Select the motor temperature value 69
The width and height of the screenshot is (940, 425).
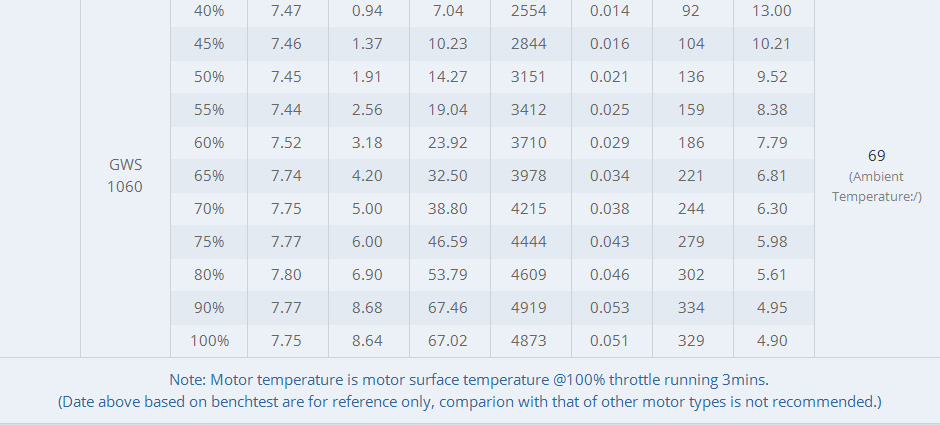pos(876,156)
